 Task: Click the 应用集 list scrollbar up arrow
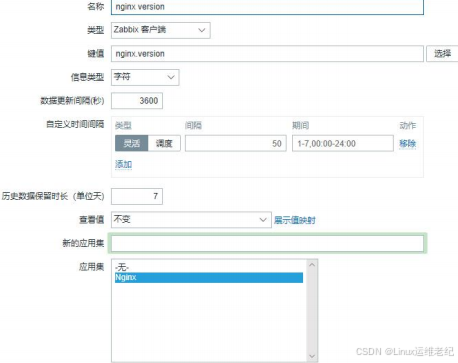pyautogui.click(x=312, y=265)
